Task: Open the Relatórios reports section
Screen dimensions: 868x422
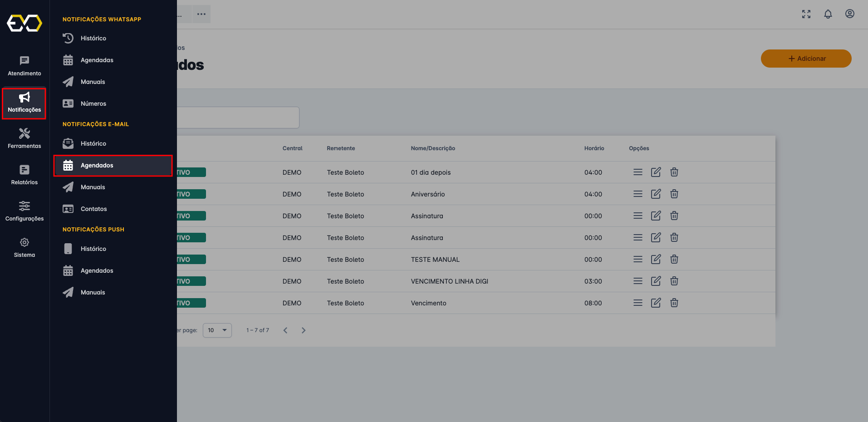Action: (25, 175)
